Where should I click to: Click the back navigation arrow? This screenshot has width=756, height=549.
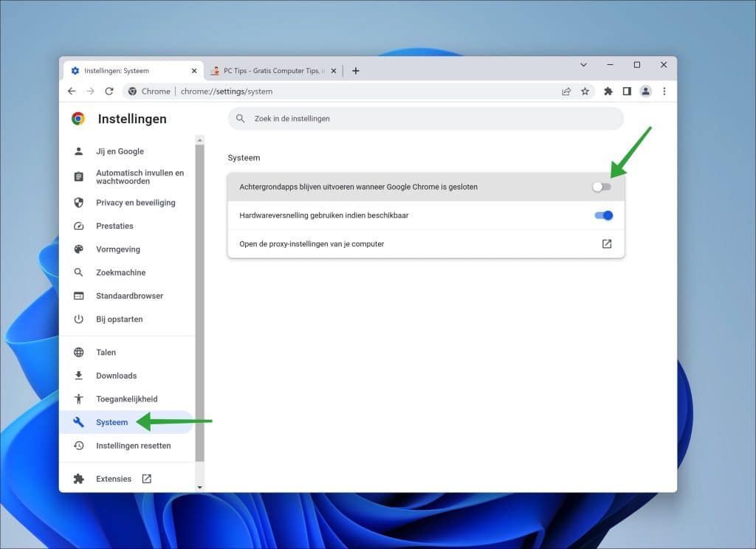pyautogui.click(x=72, y=91)
